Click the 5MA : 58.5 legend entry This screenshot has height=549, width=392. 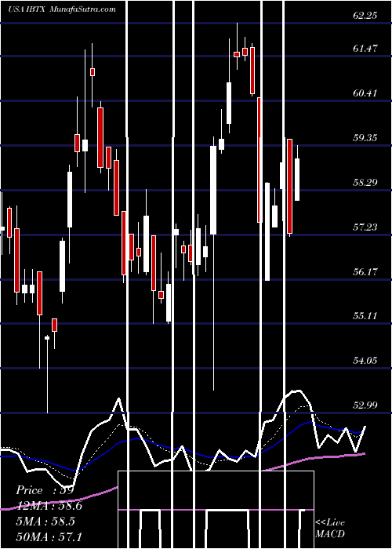45,521
